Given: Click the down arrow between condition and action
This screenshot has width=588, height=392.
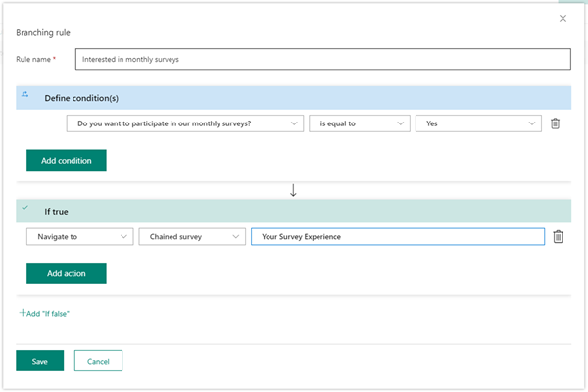Looking at the screenshot, I should click(x=293, y=190).
